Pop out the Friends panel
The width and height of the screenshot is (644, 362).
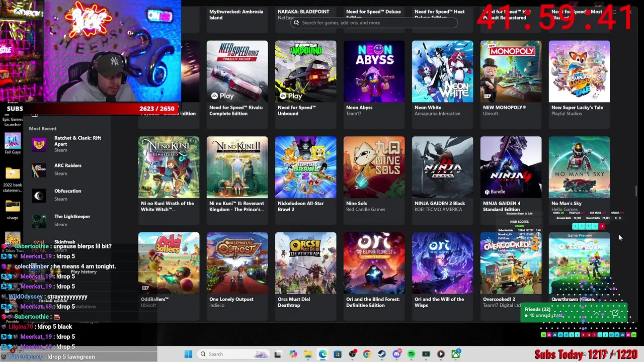(x=615, y=314)
